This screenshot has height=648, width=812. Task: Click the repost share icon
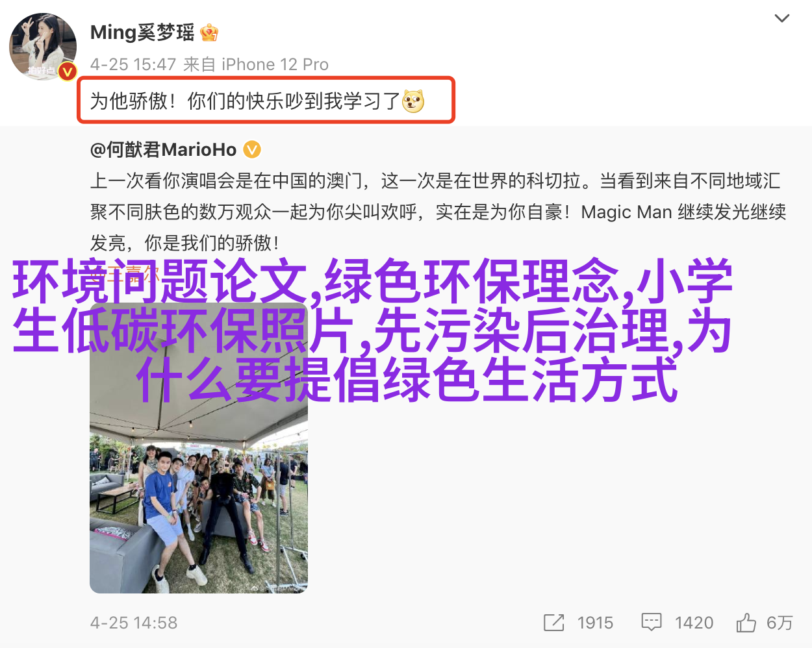[x=553, y=623]
